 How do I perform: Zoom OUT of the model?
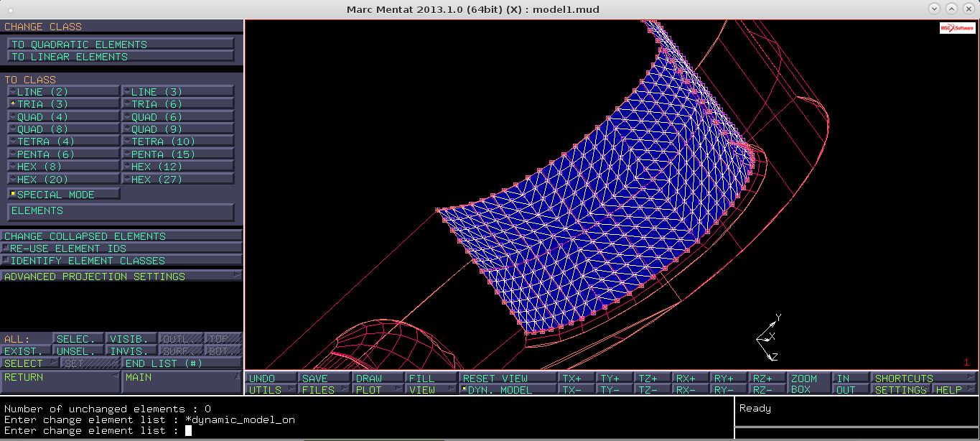(x=851, y=390)
